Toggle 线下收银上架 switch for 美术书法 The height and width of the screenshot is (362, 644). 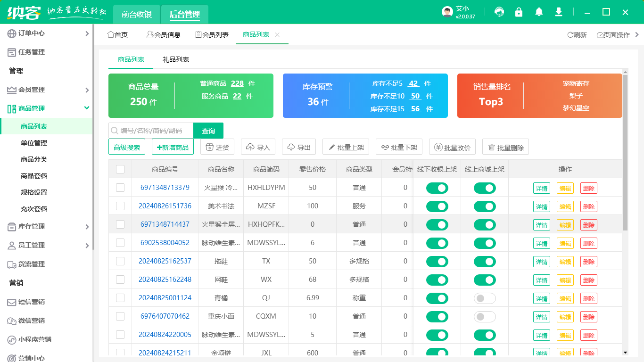437,206
